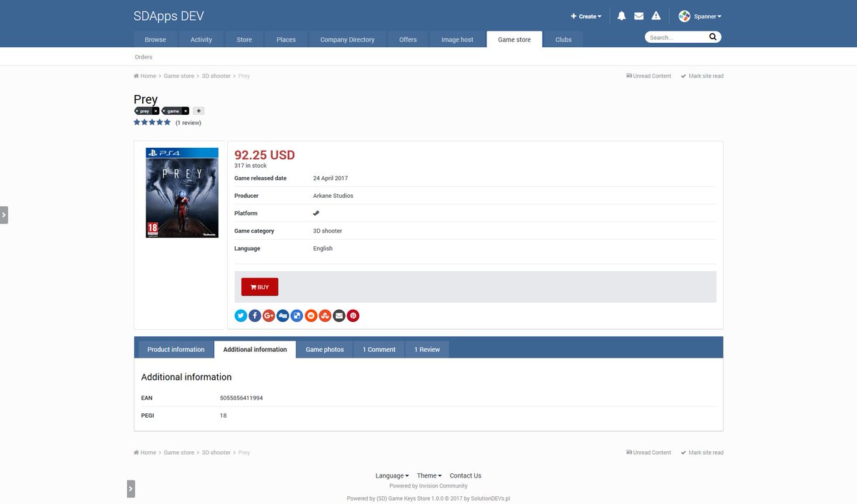Viewport: 857px width, 504px height.
Task: Open the Places tab
Action: pos(286,39)
